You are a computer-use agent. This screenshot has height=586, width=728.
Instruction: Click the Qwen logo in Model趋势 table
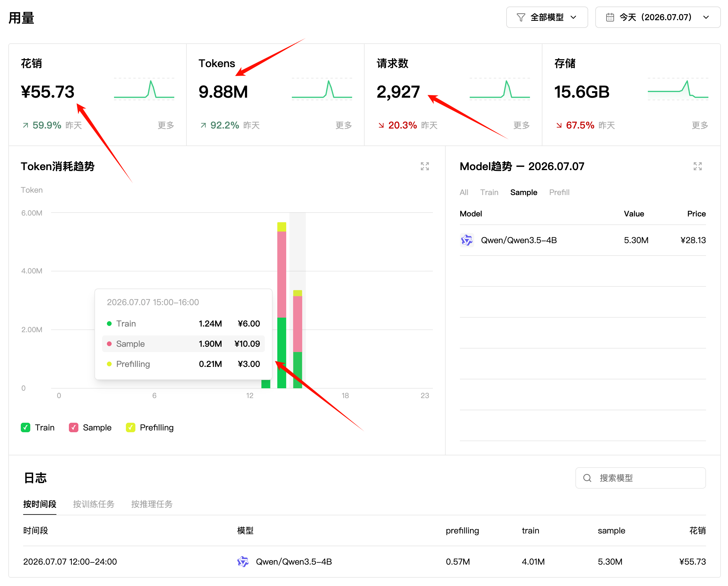pyautogui.click(x=467, y=240)
